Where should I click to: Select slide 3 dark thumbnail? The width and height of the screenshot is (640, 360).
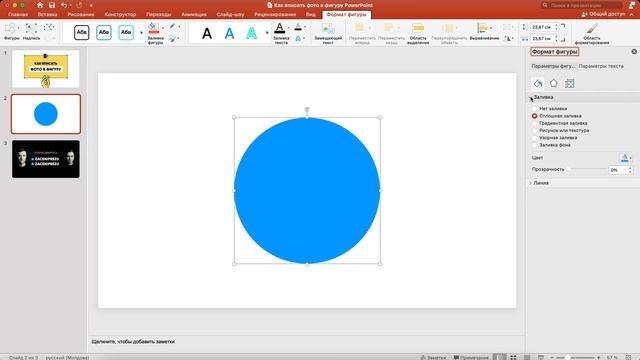(46, 159)
